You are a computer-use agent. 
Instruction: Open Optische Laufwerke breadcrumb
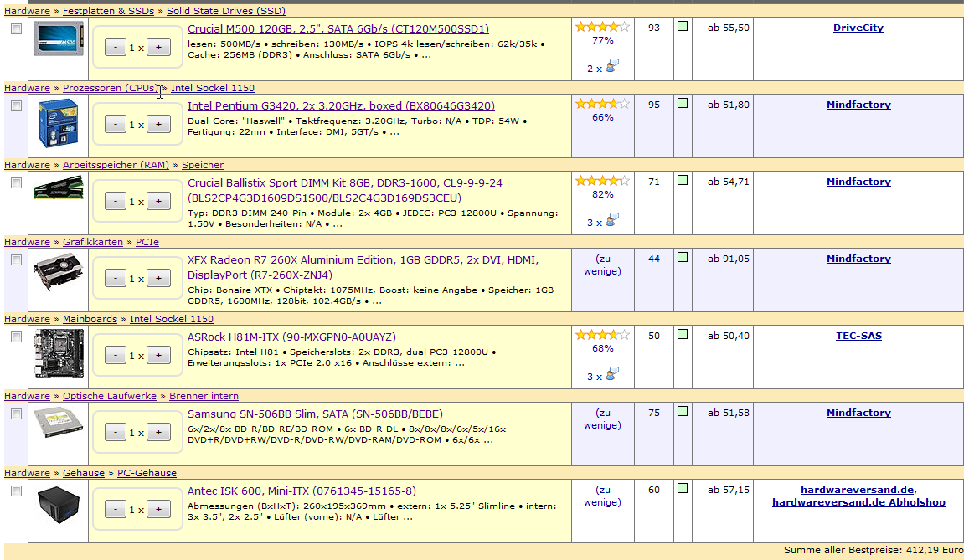pyautogui.click(x=110, y=396)
